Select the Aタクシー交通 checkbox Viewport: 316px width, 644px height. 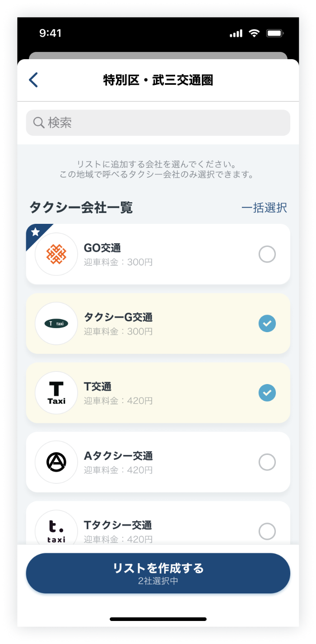pyautogui.click(x=267, y=462)
